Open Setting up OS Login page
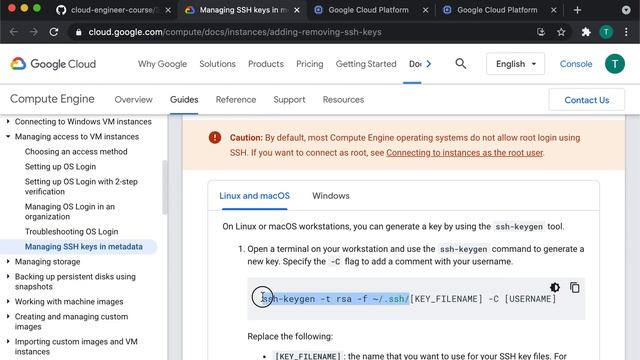Image resolution: width=640 pixels, height=360 pixels. click(60, 167)
